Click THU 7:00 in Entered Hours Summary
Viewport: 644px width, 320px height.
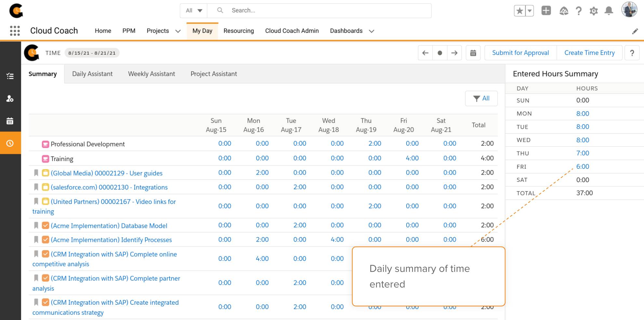coord(583,153)
